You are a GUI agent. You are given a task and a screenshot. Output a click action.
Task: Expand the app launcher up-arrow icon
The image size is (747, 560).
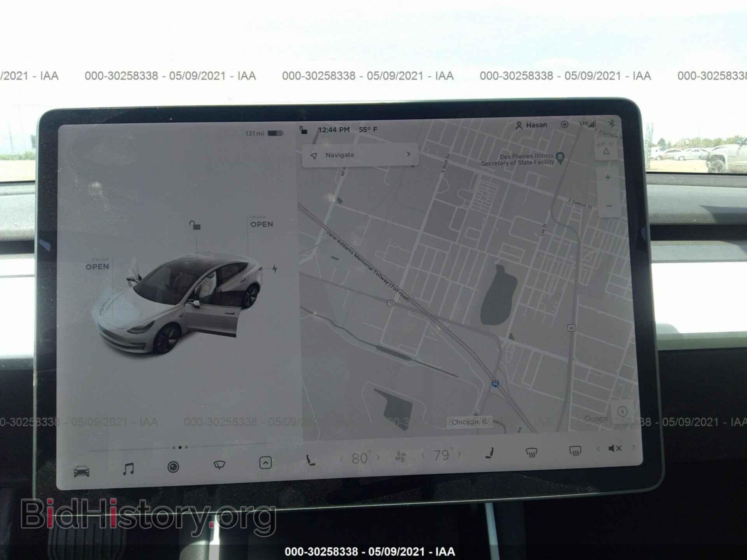tap(265, 463)
